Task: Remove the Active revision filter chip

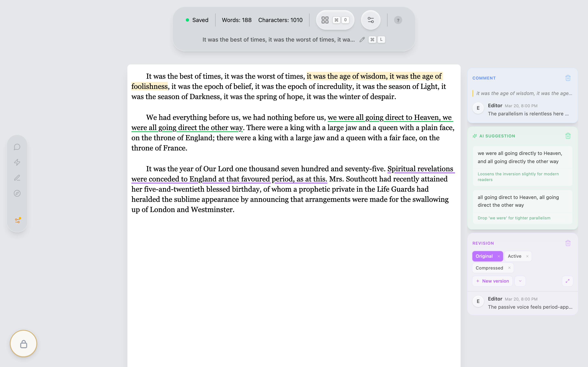Action: click(527, 256)
